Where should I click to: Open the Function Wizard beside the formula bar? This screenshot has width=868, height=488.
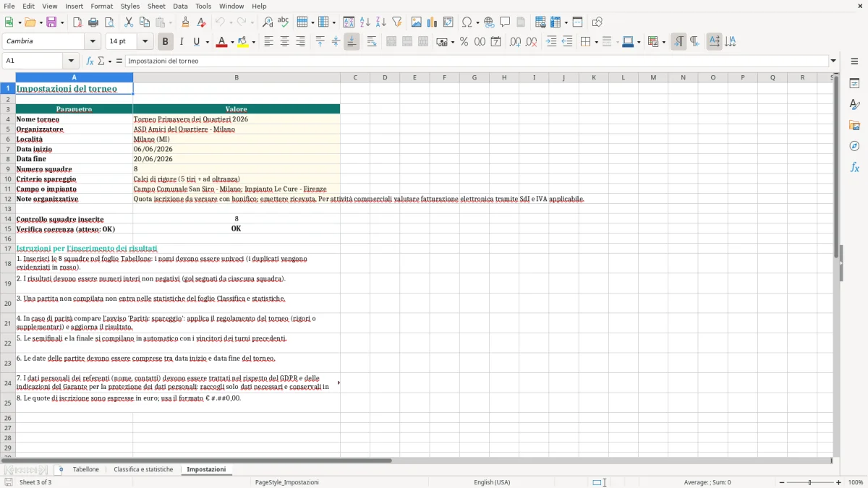[x=90, y=61]
